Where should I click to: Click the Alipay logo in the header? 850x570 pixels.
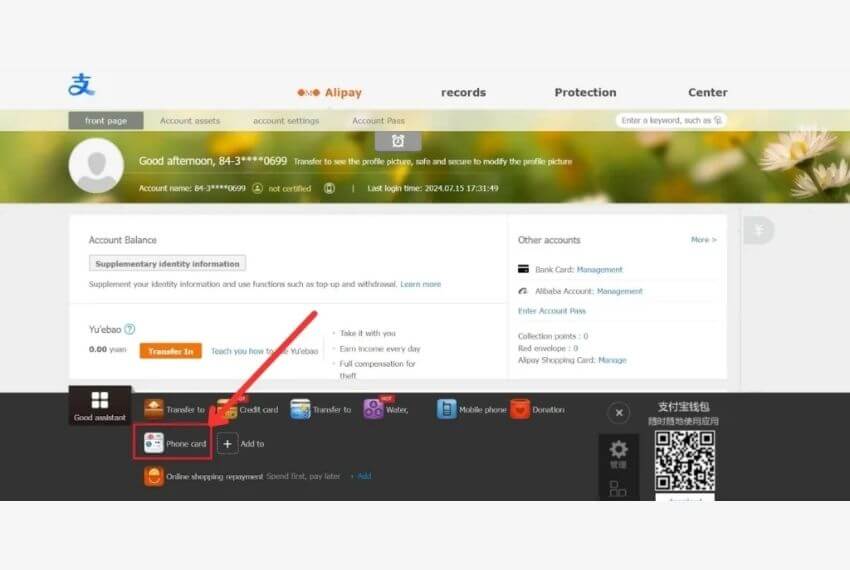point(82,85)
